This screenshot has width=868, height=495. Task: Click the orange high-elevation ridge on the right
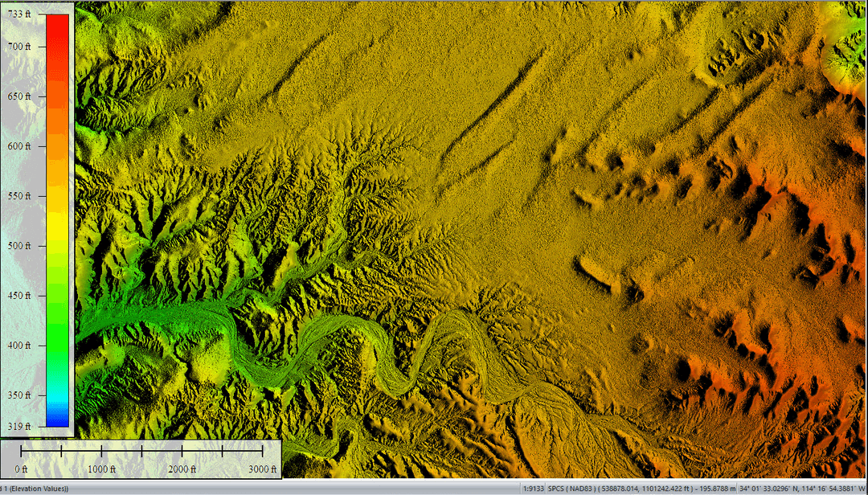pyautogui.click(x=812, y=241)
